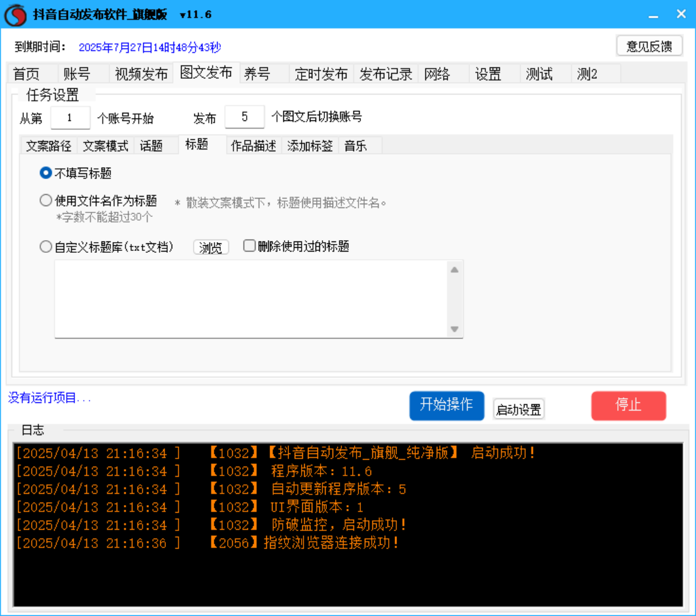The height and width of the screenshot is (616, 696).
Task: Select the 图文发布 tab
Action: click(x=206, y=73)
